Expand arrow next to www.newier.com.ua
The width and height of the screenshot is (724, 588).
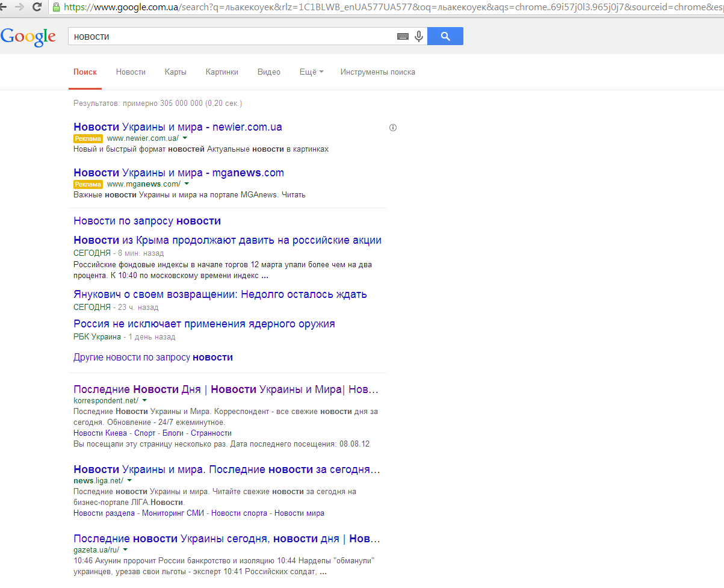(x=185, y=138)
